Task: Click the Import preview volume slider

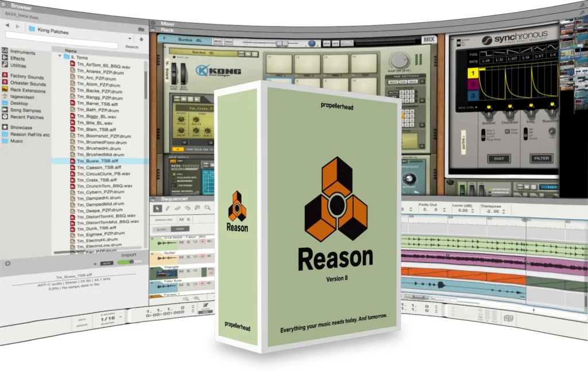Action: click(x=130, y=262)
